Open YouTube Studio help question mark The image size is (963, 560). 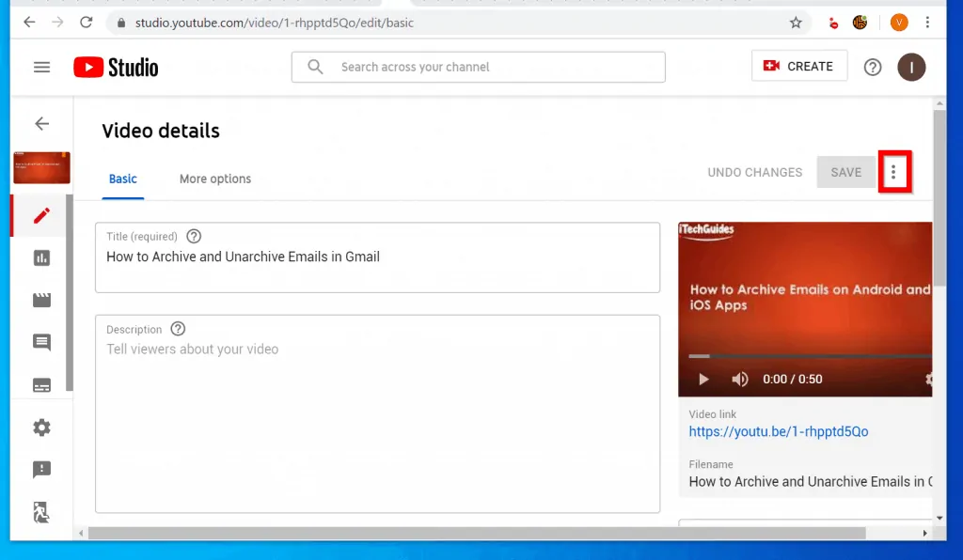click(872, 67)
